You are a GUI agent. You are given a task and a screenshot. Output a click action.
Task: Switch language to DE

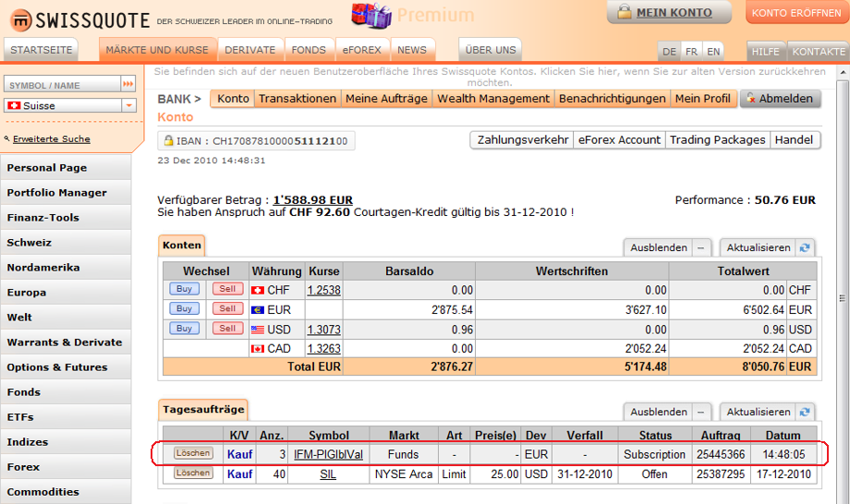click(x=670, y=52)
